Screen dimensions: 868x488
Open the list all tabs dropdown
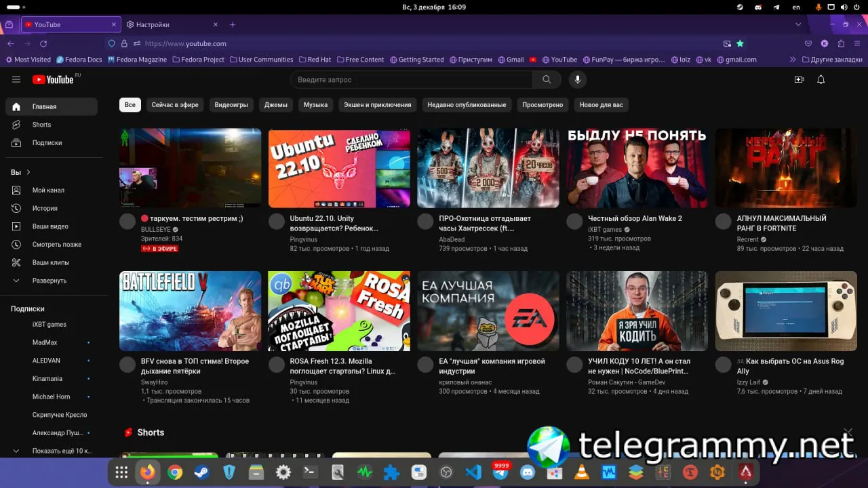[798, 24]
